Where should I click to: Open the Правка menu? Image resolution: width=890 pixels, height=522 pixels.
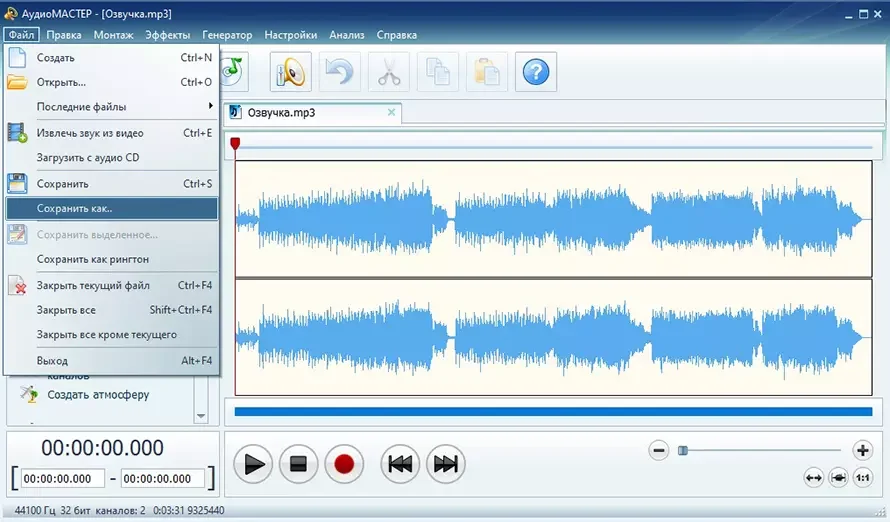(x=64, y=35)
